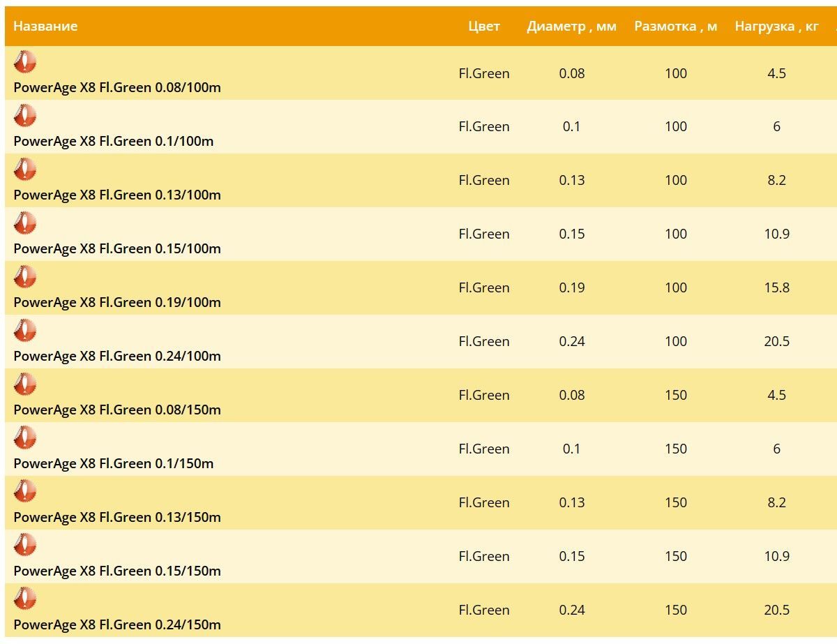This screenshot has height=644, width=837.
Task: Open PowerAge X8 Fl.Green 0.19/100m link
Action: pos(117,303)
